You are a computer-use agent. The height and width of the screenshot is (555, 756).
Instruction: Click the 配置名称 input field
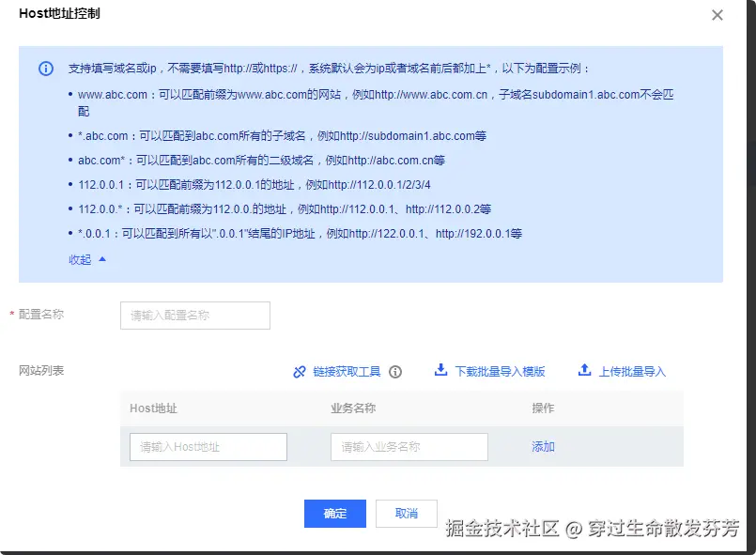pos(194,316)
